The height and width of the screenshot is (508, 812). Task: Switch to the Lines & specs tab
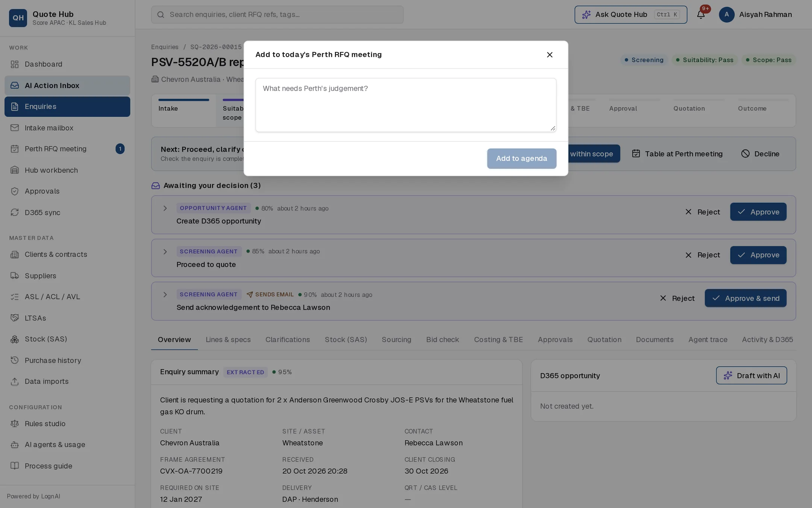pyautogui.click(x=228, y=339)
